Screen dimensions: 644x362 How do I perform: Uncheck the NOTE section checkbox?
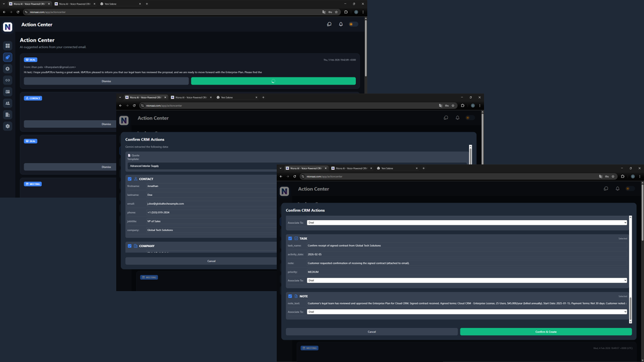[x=290, y=296]
